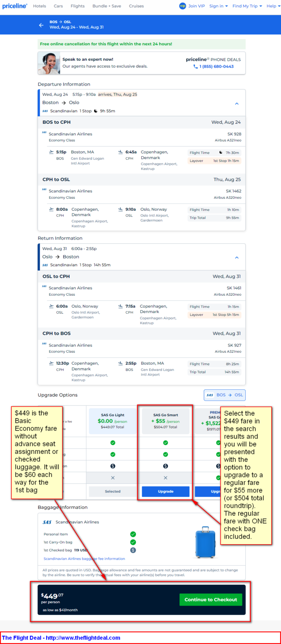
Task: Click the green check next to Personal Item
Action: [133, 534]
